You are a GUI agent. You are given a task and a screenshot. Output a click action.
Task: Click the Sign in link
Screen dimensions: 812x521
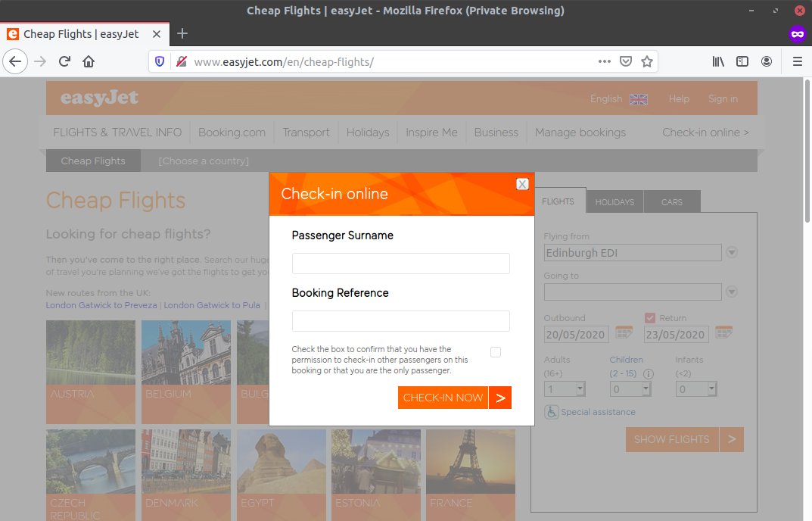click(723, 98)
